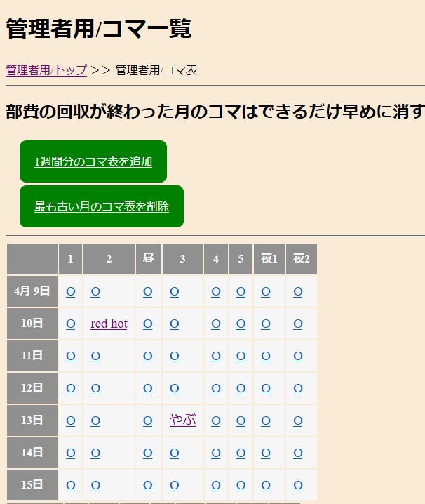Click the 4月9日 column 3 O slot
This screenshot has height=504, width=425.
tap(175, 291)
